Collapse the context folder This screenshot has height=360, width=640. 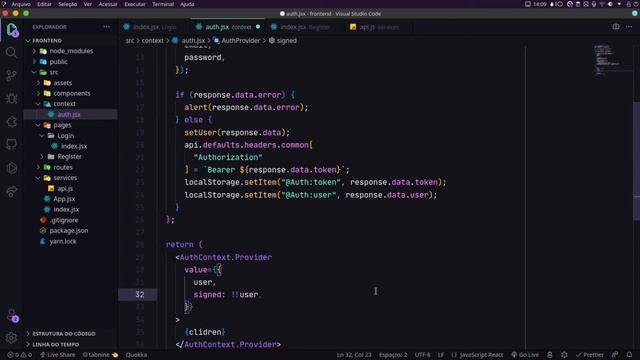(71, 104)
